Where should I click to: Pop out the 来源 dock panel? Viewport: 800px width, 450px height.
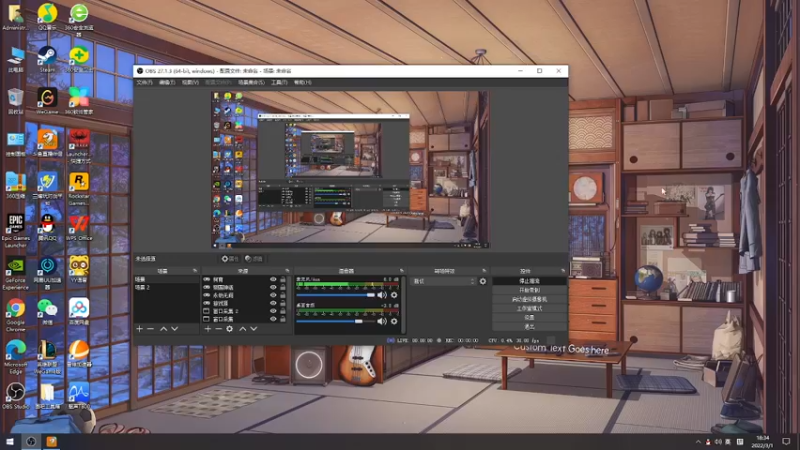(x=287, y=271)
